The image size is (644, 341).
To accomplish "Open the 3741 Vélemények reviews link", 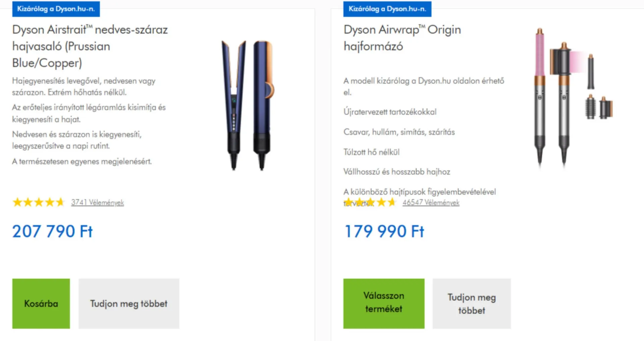I will (x=97, y=203).
